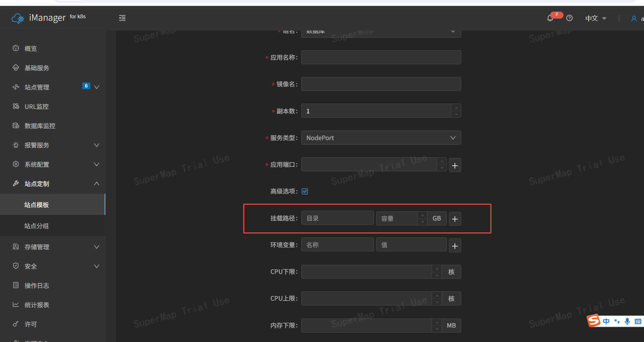Add another 应用端口 with plus button
This screenshot has height=342, width=644.
[455, 165]
